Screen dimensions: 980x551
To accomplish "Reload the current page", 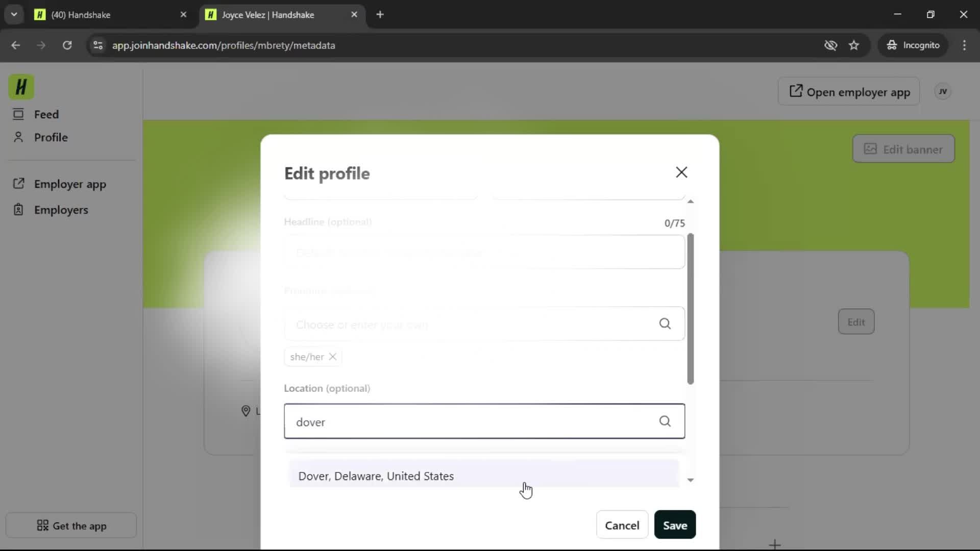I will [x=67, y=45].
